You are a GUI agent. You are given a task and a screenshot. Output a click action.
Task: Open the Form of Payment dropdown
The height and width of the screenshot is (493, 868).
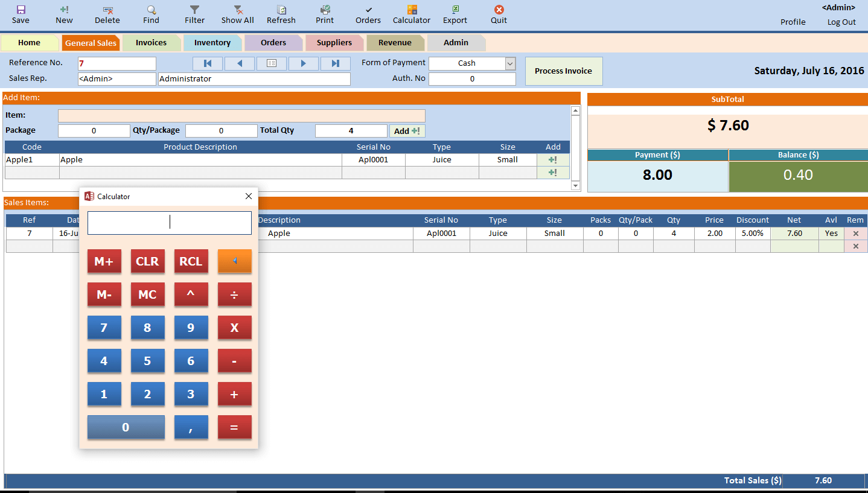[509, 63]
